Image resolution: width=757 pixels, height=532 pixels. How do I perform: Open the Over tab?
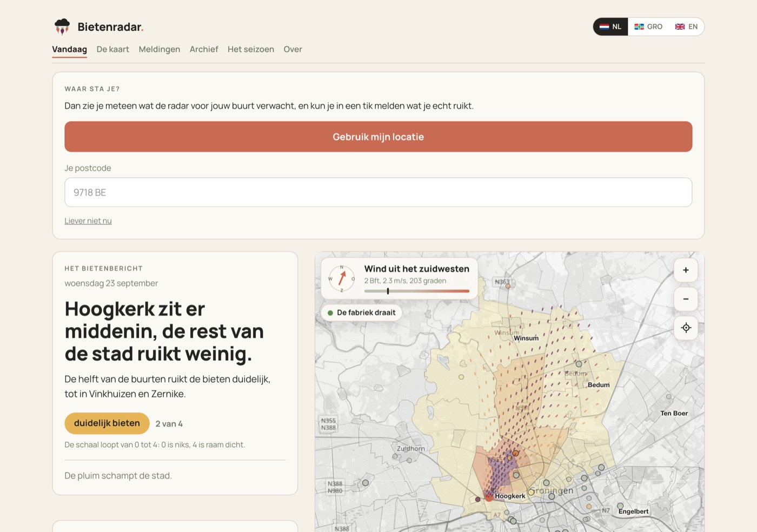293,49
